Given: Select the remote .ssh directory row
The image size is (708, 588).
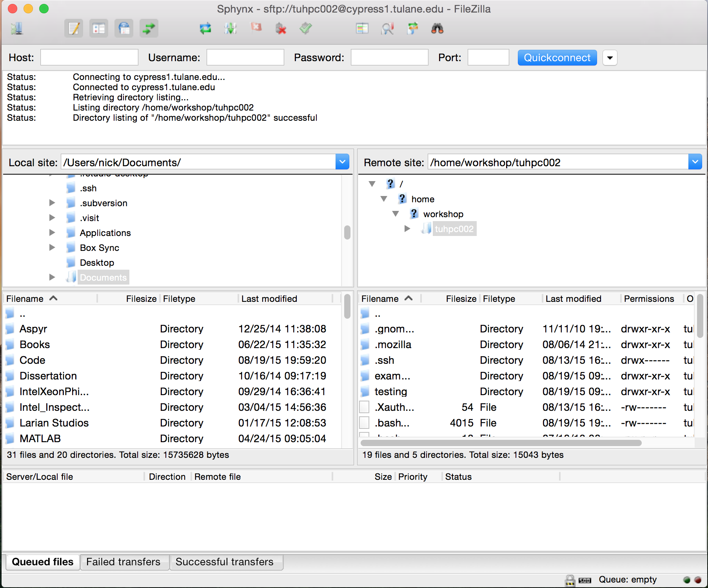Looking at the screenshot, I should point(526,360).
